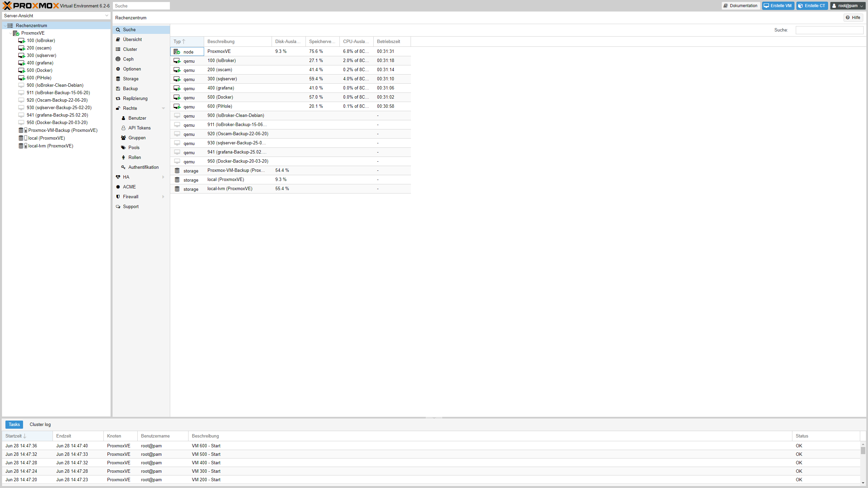Click the Ceph icon in sidebar

click(118, 59)
